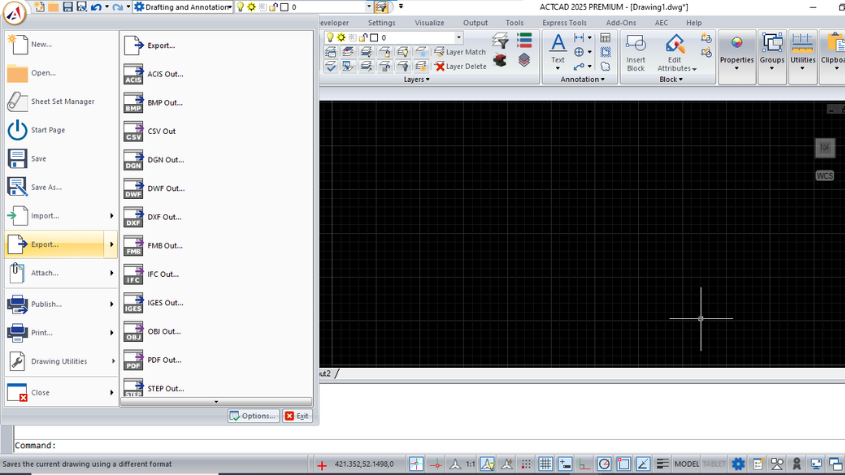Toggle lineweight display in status bar
This screenshot has width=845, height=475.
662,464
